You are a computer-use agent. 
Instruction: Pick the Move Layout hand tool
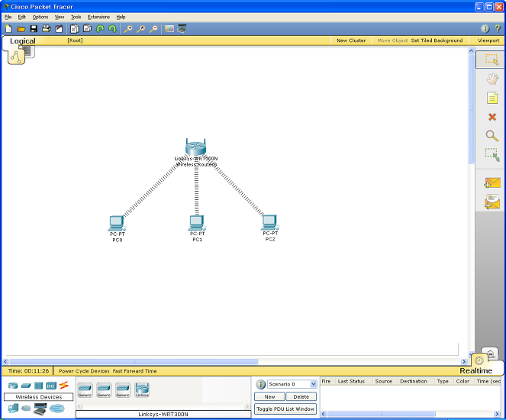point(492,79)
